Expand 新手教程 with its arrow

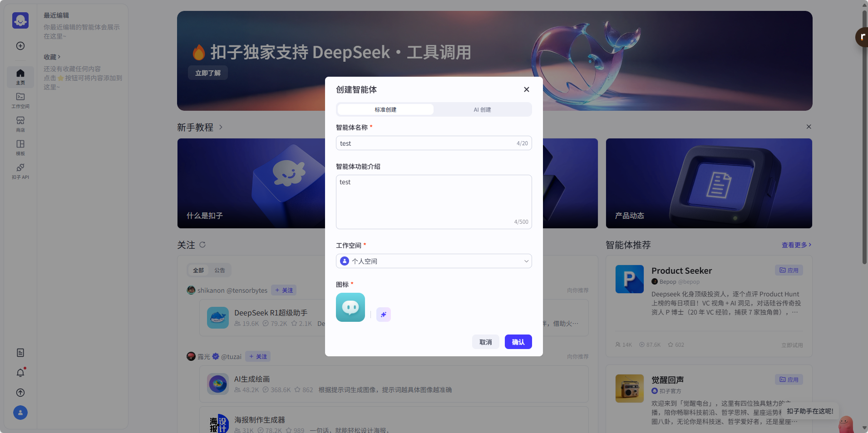[221, 127]
